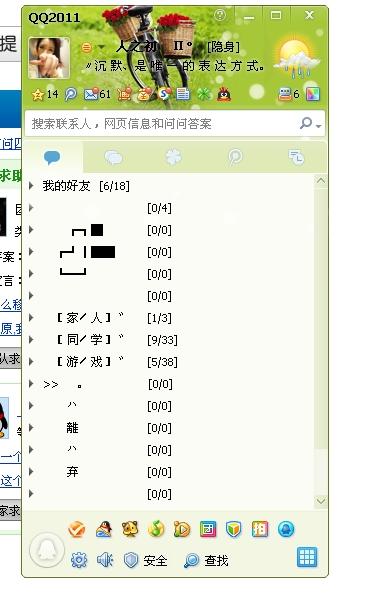
Task: Switch to the Groups chat bubbles tab
Action: pos(113,157)
